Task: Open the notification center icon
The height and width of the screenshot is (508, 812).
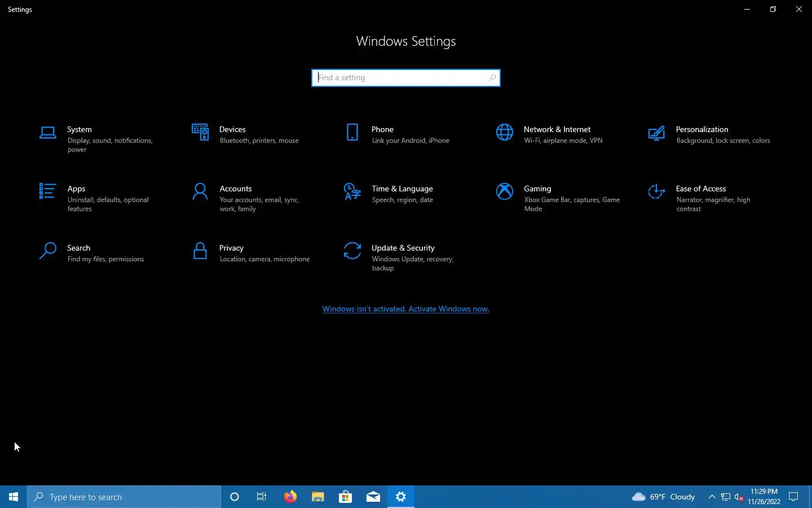Action: [x=793, y=497]
